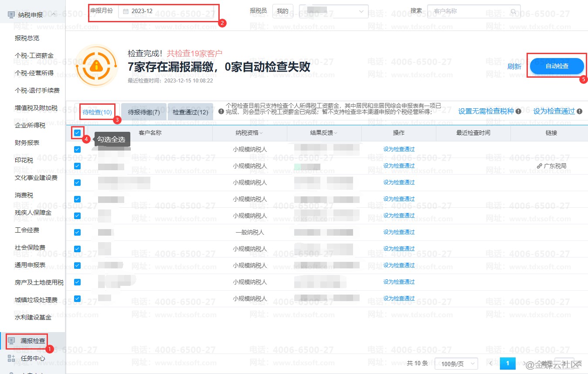Uncheck the checkbox for the 一般纳税人 row
Viewport: 588px width, 374px height.
(x=77, y=232)
